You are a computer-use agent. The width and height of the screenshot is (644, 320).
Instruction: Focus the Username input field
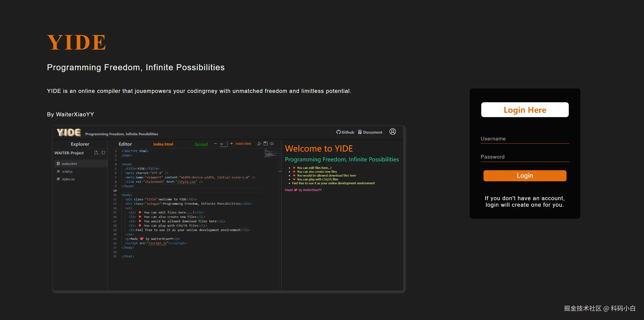525,139
